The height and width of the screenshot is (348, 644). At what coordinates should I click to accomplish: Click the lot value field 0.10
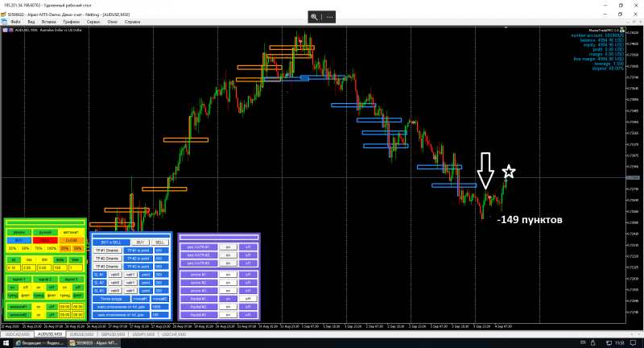14,267
